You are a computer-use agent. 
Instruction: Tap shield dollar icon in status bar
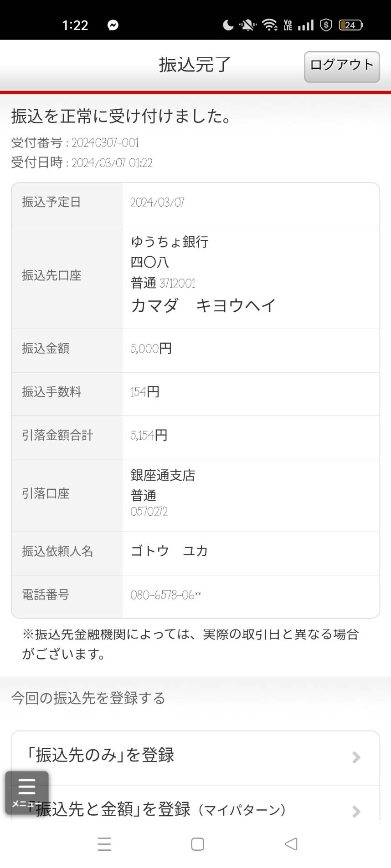coord(326,25)
